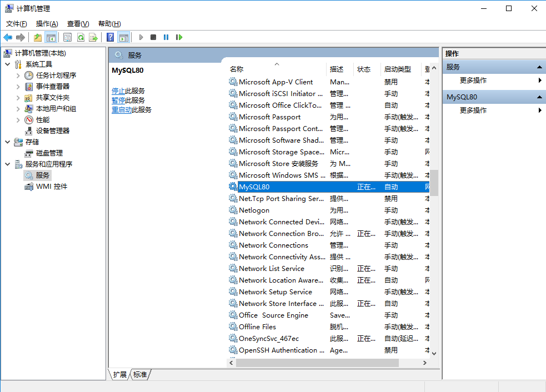Select the Microsoft Store 安装服务 row
This screenshot has height=392, width=546.
pyautogui.click(x=329, y=164)
